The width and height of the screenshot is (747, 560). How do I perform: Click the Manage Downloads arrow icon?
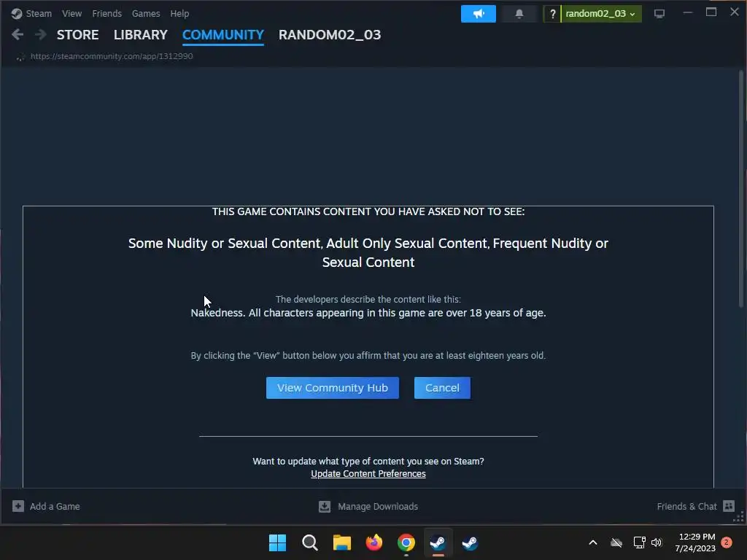tap(325, 506)
